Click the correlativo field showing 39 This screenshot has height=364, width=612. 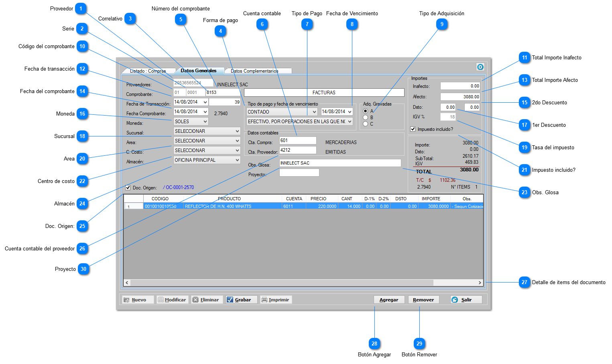225,102
